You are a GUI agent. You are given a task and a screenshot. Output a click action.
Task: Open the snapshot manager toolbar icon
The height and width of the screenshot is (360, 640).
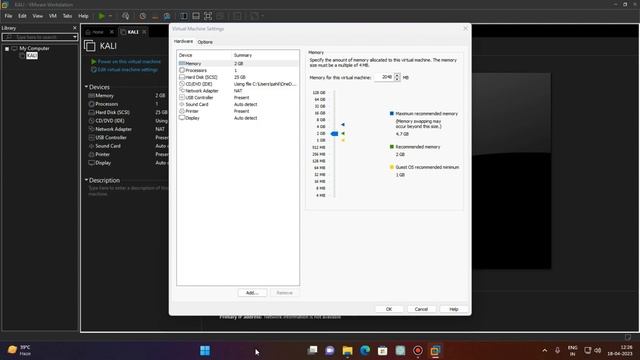pyautogui.click(x=167, y=16)
